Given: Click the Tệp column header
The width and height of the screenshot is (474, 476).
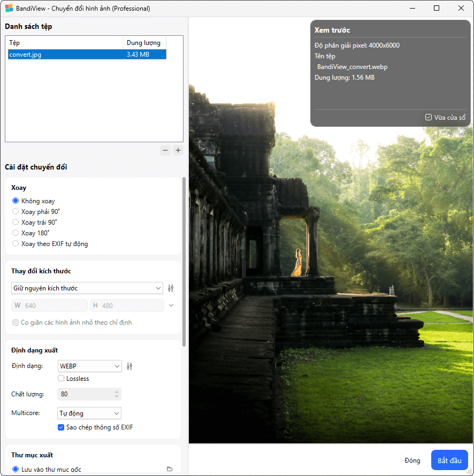Looking at the screenshot, I should point(64,43).
